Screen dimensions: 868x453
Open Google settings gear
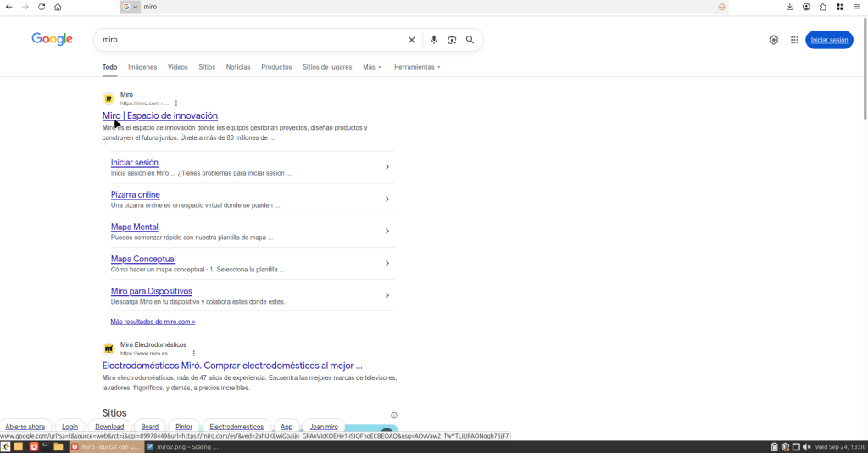pos(773,40)
